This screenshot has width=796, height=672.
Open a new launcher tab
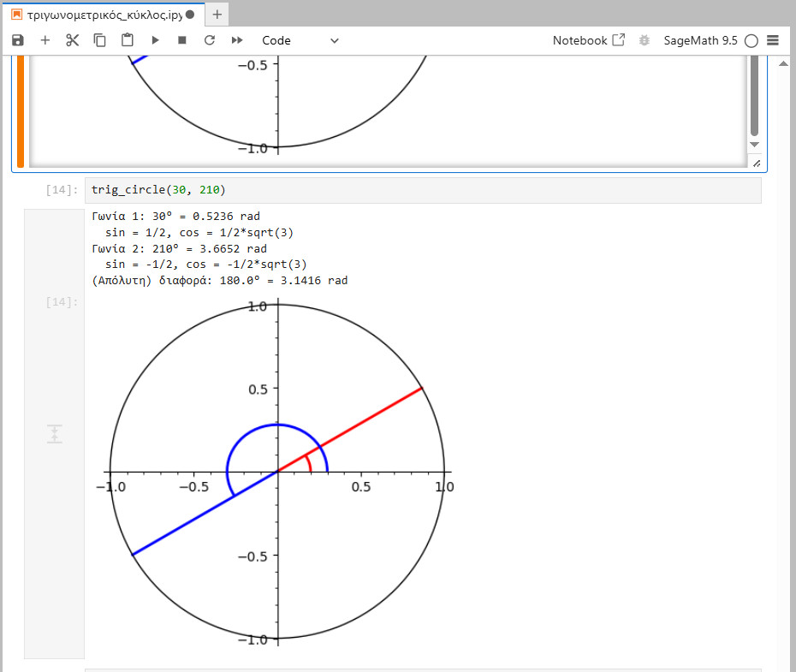pos(217,15)
